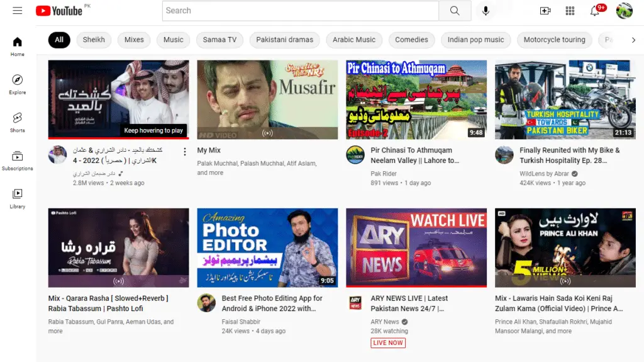This screenshot has height=362, width=644.
Task: Open the ARY News channel logo
Action: pyautogui.click(x=355, y=303)
